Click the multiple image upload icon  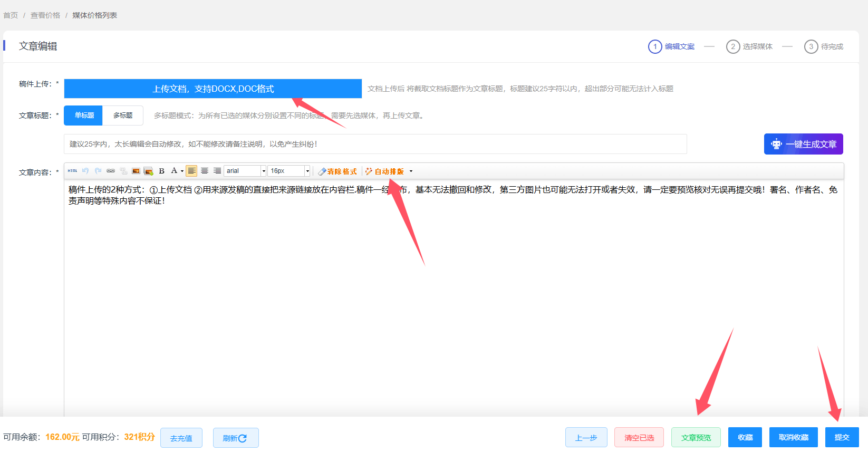click(x=149, y=171)
